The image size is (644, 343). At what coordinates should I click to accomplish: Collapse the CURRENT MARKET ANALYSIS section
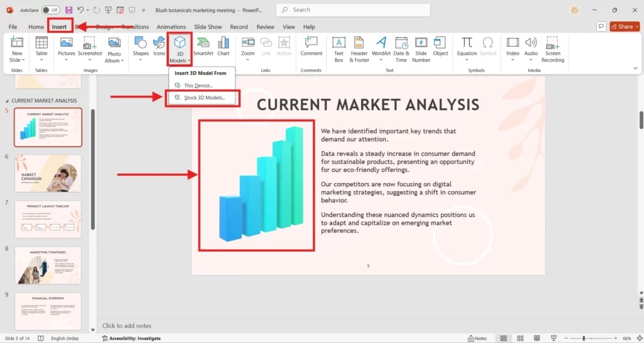7,101
